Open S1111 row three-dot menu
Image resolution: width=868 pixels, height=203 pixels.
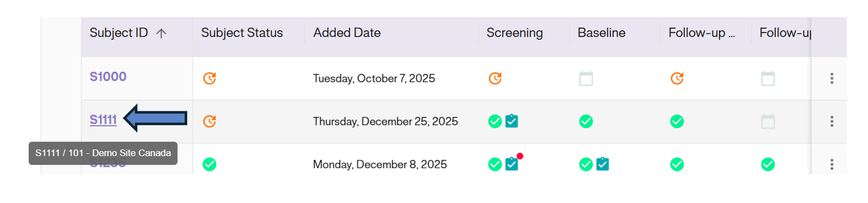pos(832,121)
